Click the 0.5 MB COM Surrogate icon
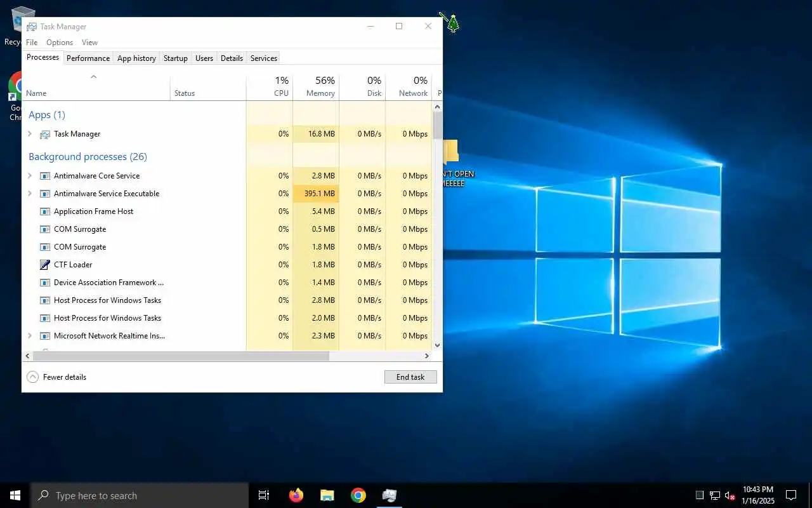 [x=45, y=229]
